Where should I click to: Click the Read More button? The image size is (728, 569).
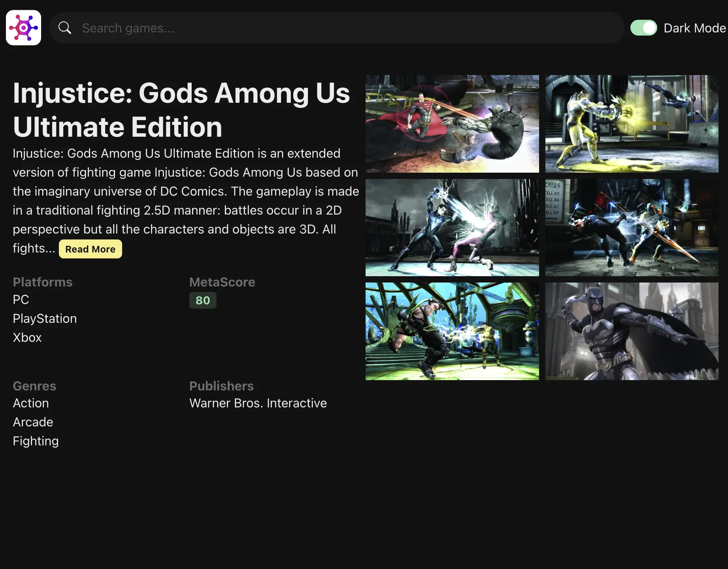pos(91,249)
